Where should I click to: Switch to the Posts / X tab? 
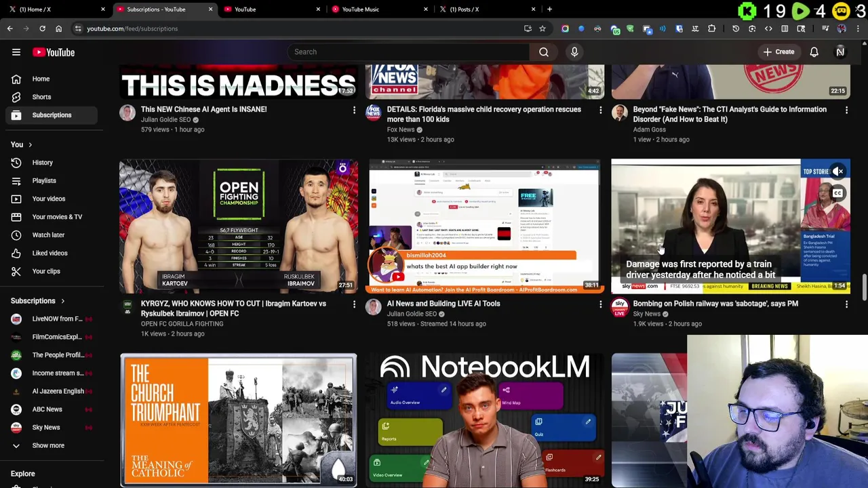(486, 9)
